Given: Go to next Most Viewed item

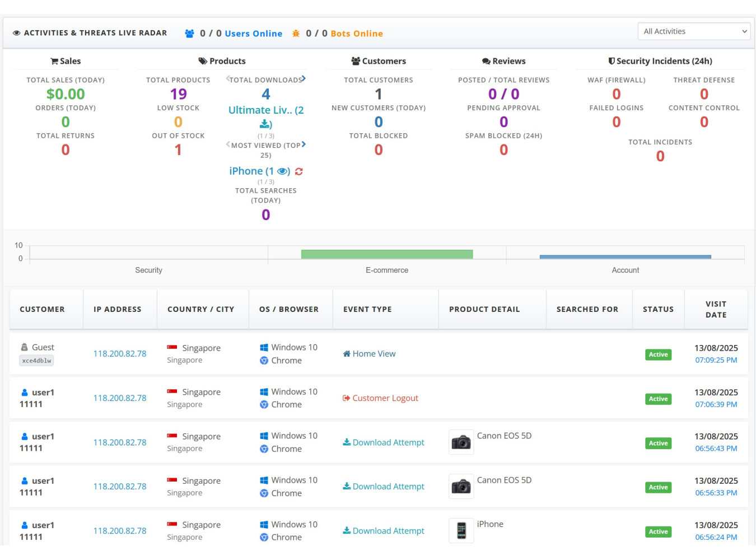Looking at the screenshot, I should (304, 144).
